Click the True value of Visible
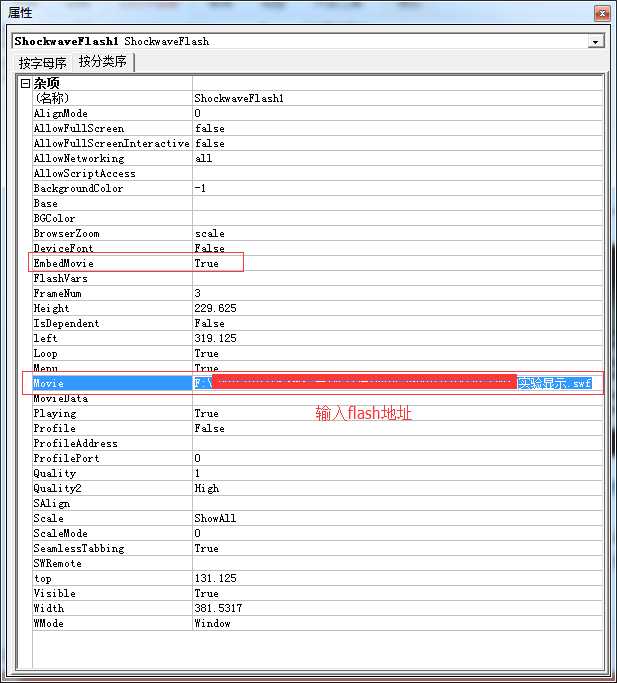617x683 pixels. tap(207, 594)
